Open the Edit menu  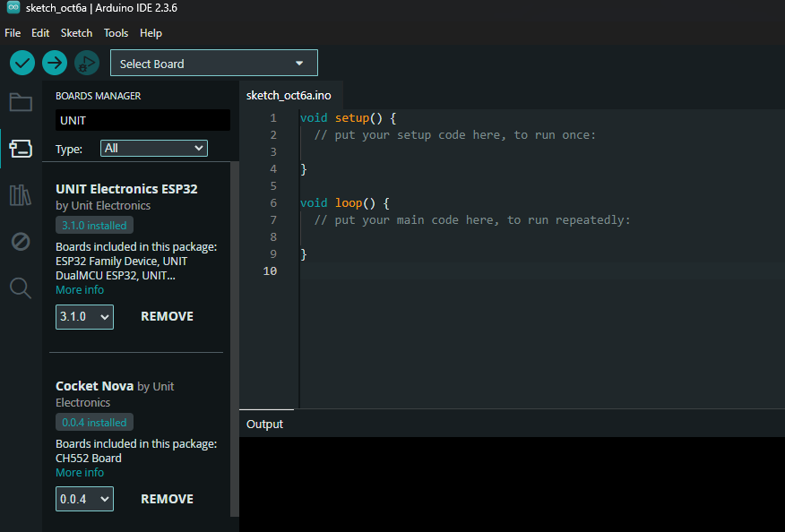40,33
